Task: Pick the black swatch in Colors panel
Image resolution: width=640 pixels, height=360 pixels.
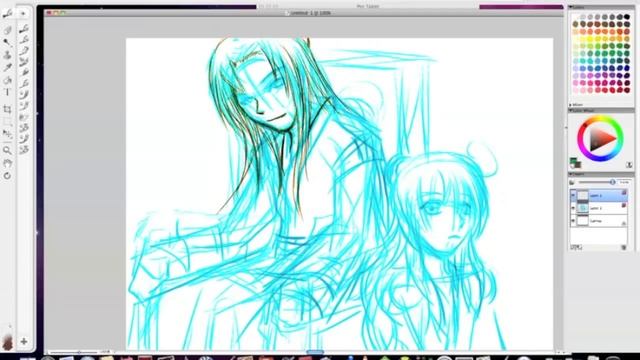Action: click(x=627, y=17)
